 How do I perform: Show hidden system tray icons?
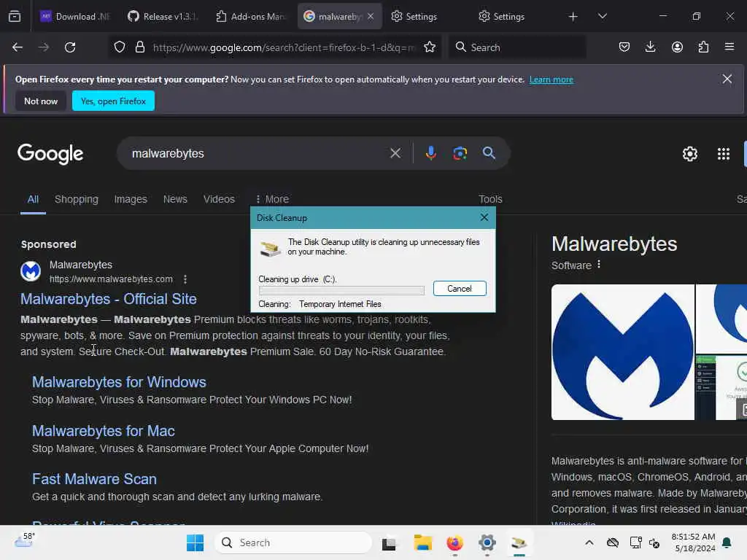[589, 542]
